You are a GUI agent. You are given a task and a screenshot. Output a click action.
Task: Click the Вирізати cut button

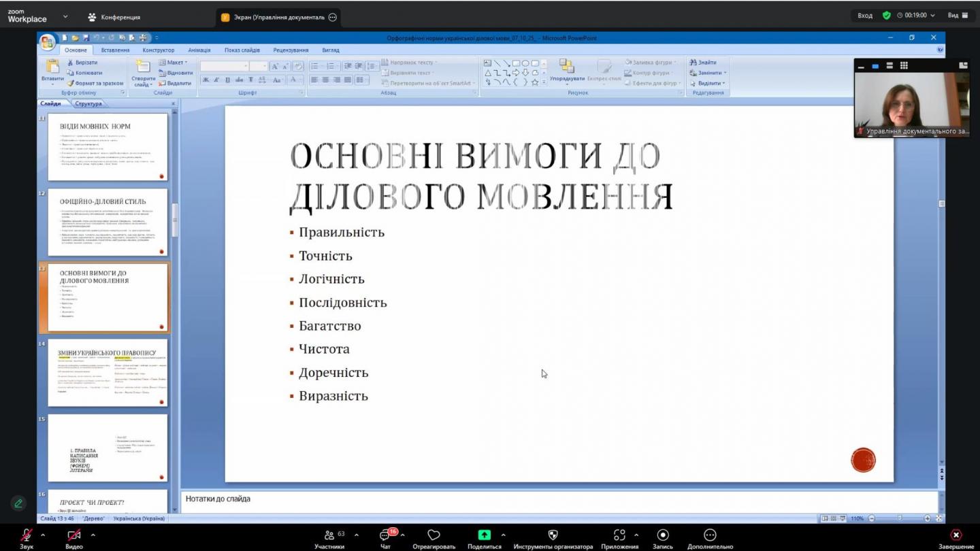(82, 63)
